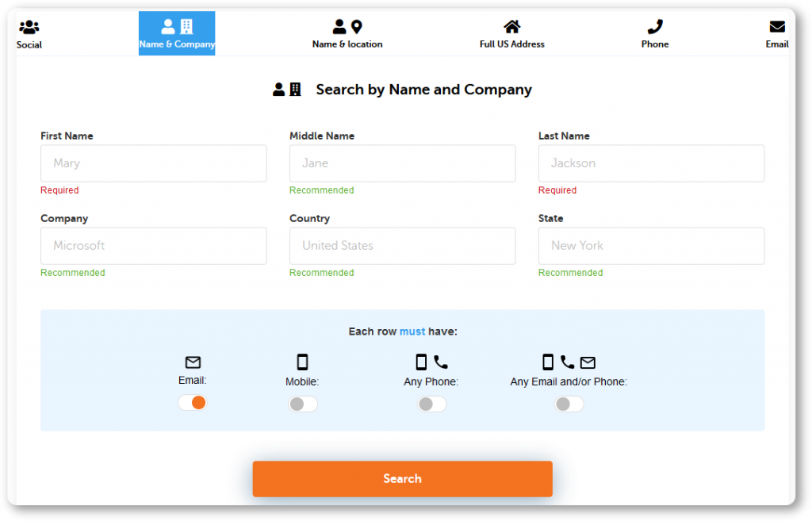Image resolution: width=812 pixels, height=521 pixels.
Task: Click the Recommended text under Country
Action: tap(322, 273)
